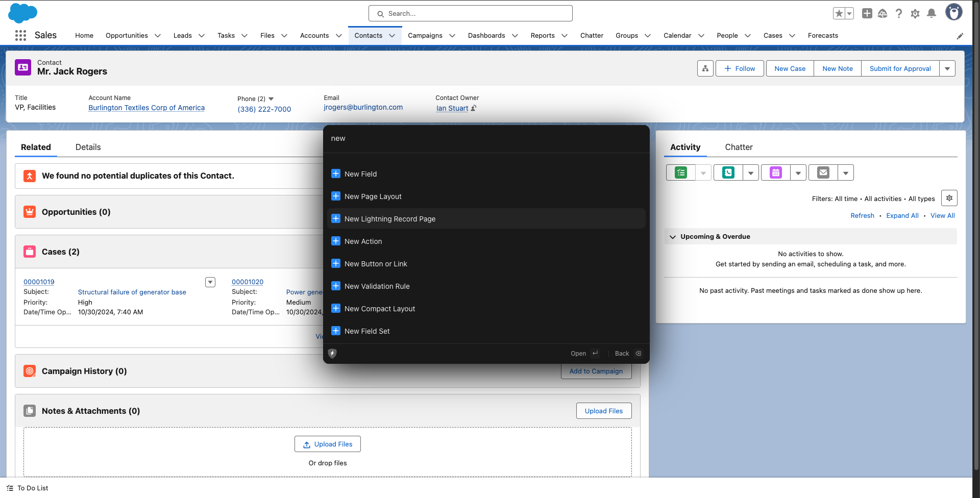Viewport: 980px width, 498px height.
Task: Select New Field in command palette
Action: coord(486,174)
